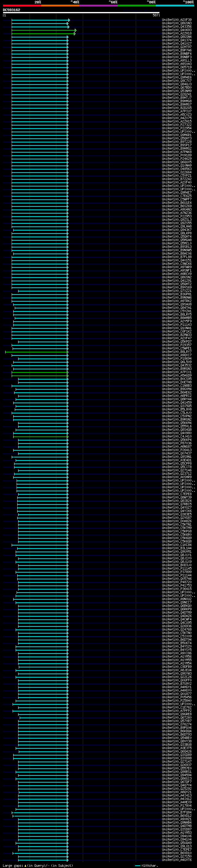Select hit label UniRef100_B9P7A6

[177, 50]
